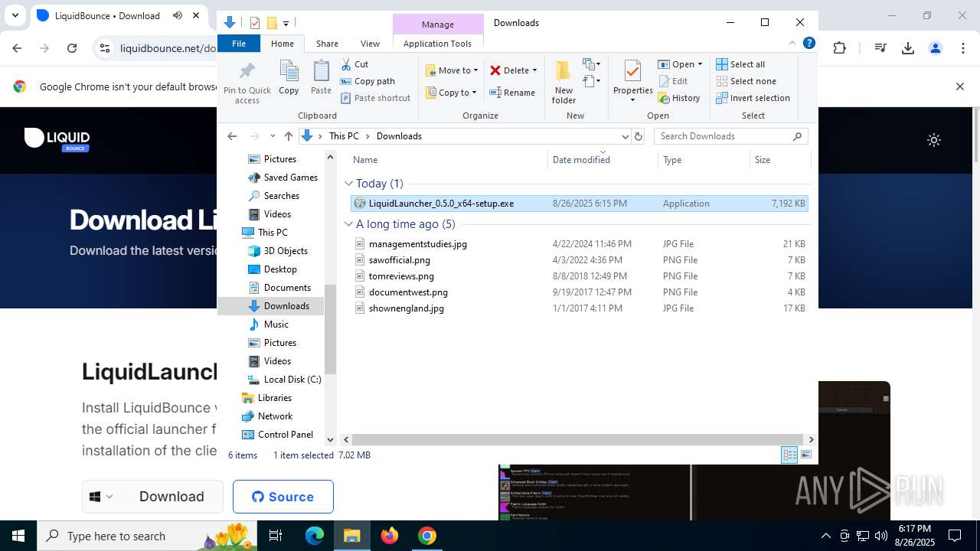The height and width of the screenshot is (551, 980).
Task: Click This PC in address breadcrumb
Action: click(x=344, y=136)
